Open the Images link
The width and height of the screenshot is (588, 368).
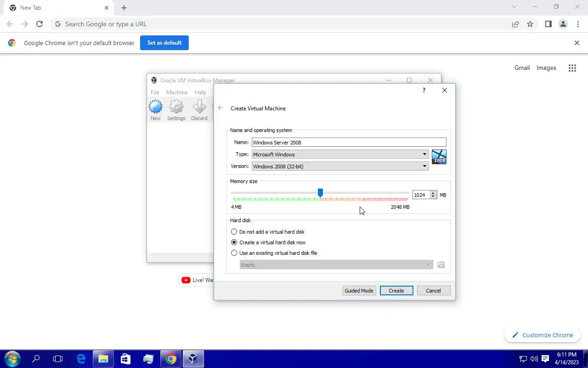pos(546,68)
